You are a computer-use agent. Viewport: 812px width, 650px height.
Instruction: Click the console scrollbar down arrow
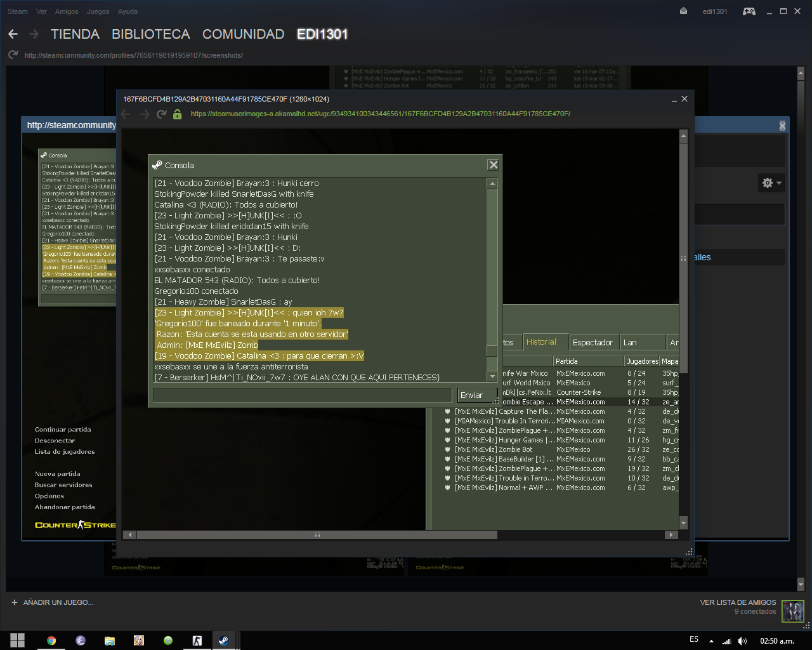click(x=492, y=376)
